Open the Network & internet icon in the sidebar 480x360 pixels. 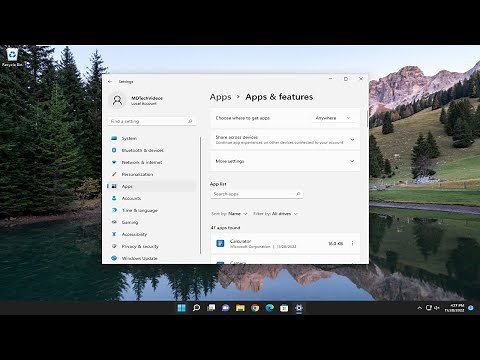[114, 162]
